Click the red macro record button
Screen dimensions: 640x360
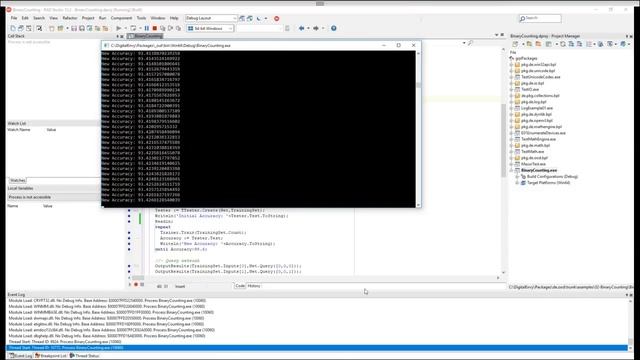tap(136, 284)
